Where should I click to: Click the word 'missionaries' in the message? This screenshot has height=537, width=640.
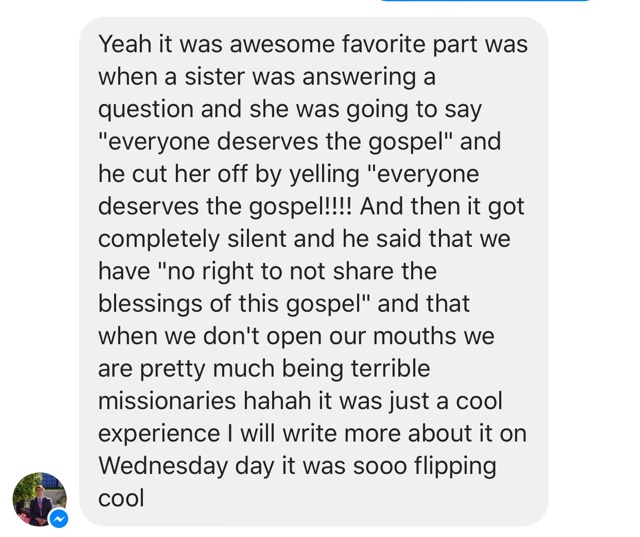pyautogui.click(x=167, y=401)
